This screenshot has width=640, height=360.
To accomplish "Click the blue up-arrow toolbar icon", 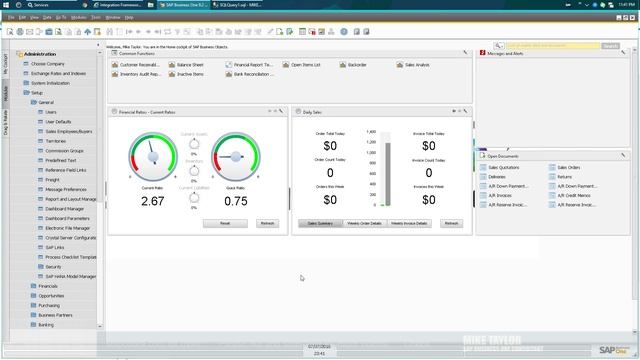I will pos(88,32).
